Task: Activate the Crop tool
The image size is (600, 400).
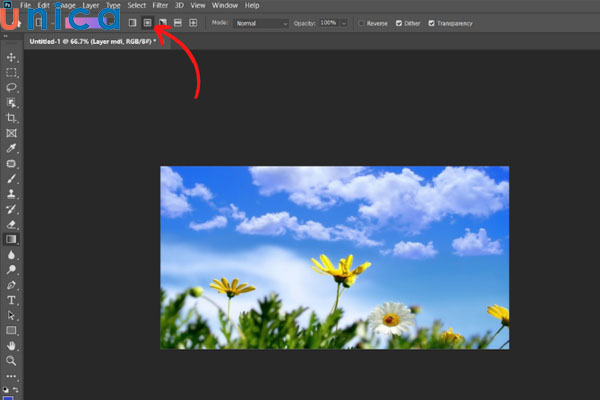Action: pos(12,118)
